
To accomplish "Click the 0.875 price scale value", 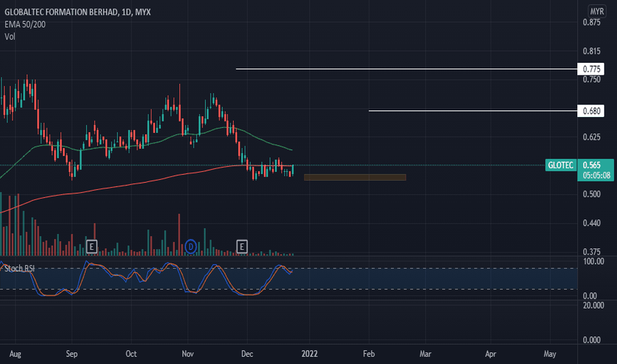I will point(591,23).
